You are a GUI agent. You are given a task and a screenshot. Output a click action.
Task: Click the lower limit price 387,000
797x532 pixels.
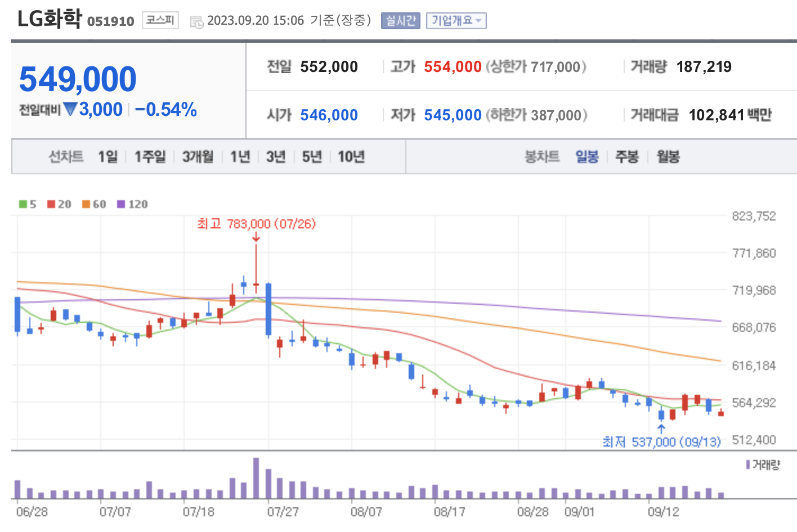[556, 115]
